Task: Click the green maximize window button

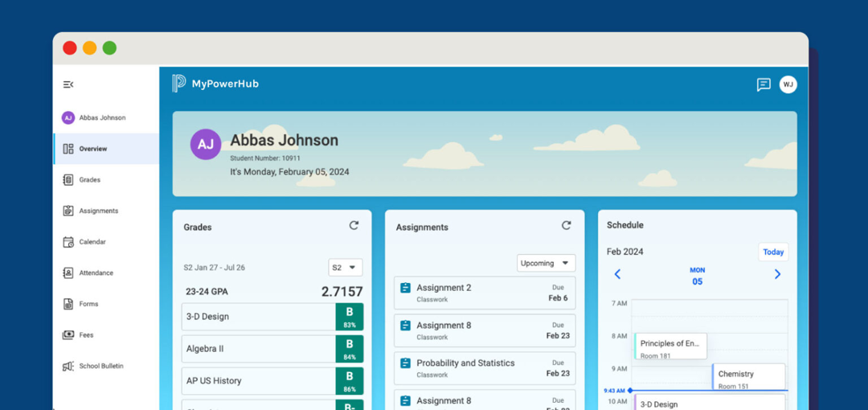Action: [109, 48]
